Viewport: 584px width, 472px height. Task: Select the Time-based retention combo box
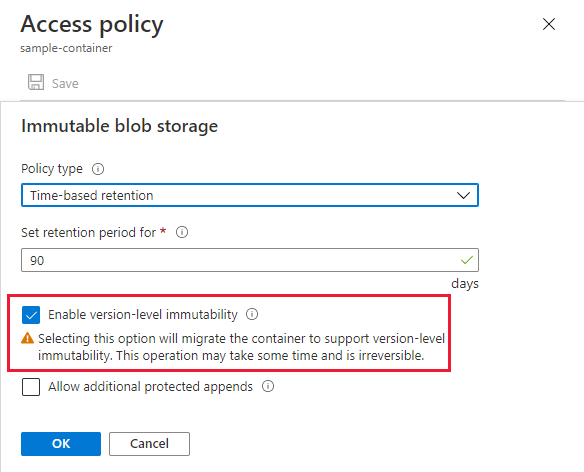click(250, 195)
